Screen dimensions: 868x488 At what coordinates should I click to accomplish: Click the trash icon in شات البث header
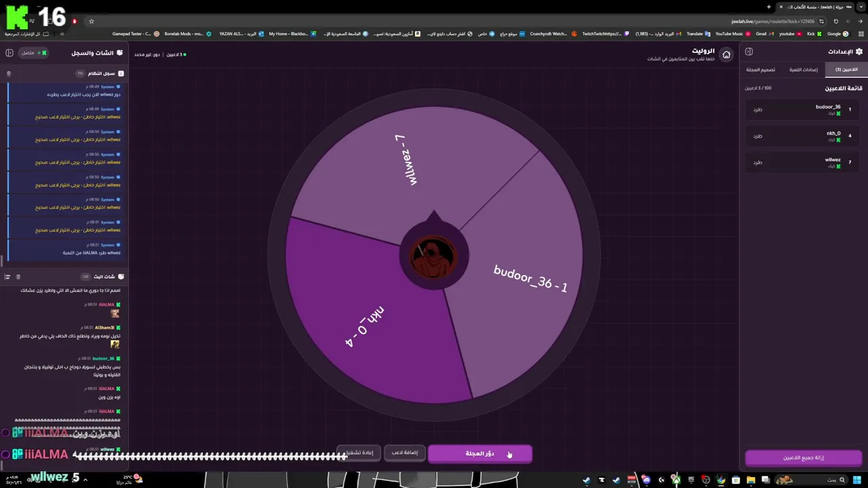click(18, 277)
